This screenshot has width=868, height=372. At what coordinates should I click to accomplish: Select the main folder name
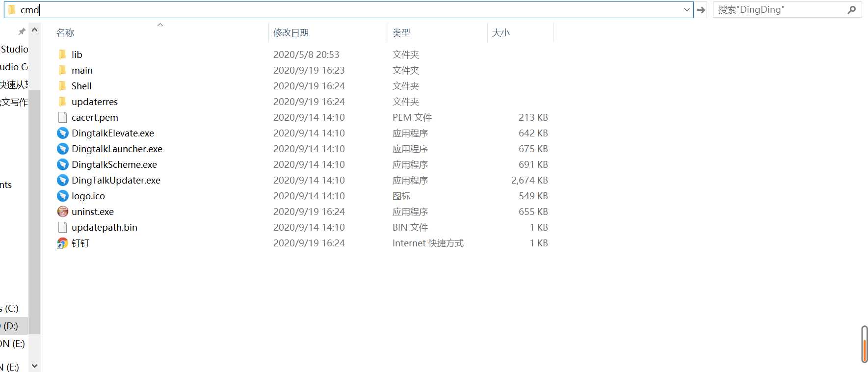82,70
